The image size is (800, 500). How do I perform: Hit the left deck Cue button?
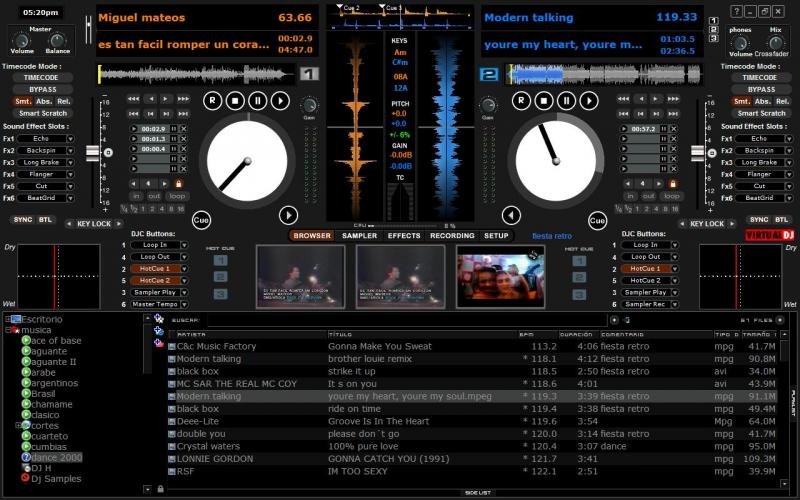point(201,220)
